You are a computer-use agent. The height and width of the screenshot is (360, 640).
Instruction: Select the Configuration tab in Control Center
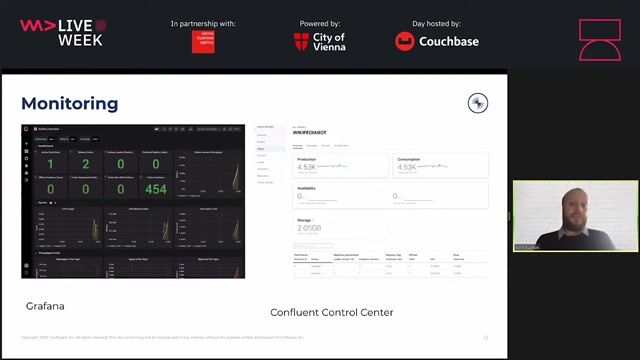pyautogui.click(x=341, y=146)
